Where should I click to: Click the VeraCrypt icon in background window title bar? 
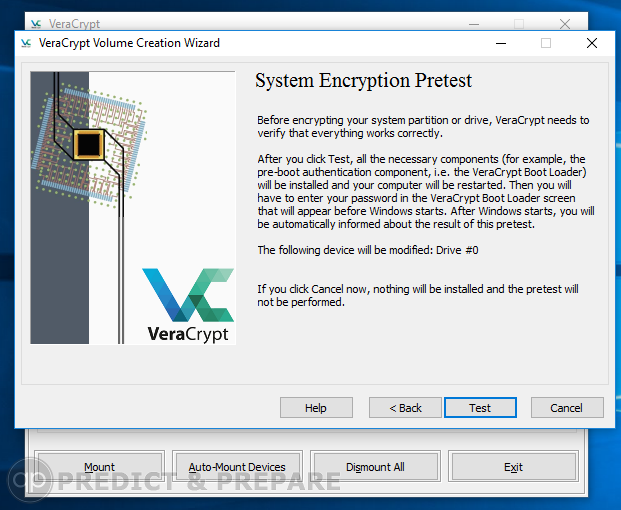pyautogui.click(x=36, y=24)
